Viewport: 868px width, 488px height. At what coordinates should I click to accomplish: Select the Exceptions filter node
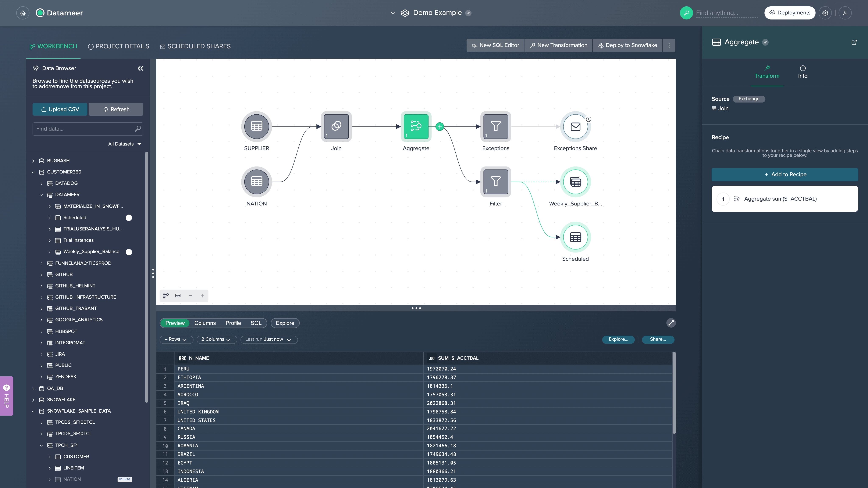[x=495, y=126]
